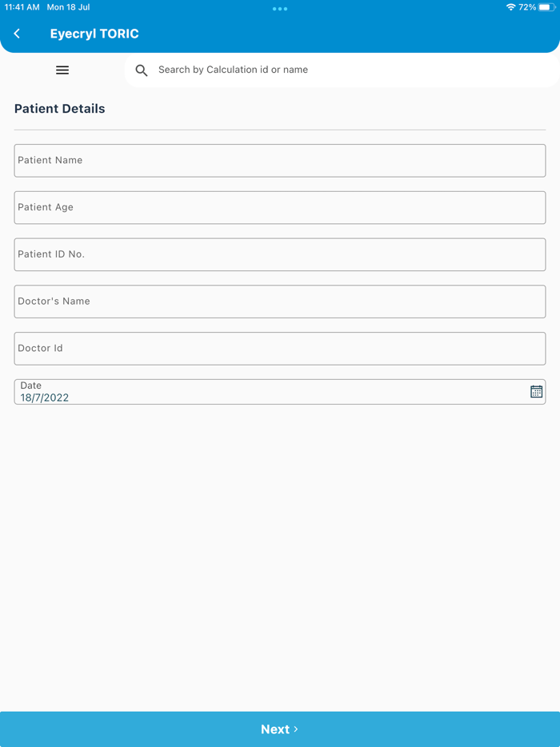Tap the Eyecryl TORIC title
This screenshot has width=560, height=747.
94,34
